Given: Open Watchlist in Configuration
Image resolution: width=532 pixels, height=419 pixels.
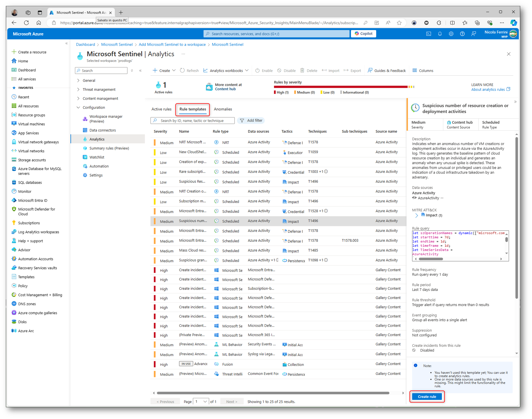Looking at the screenshot, I should point(97,157).
